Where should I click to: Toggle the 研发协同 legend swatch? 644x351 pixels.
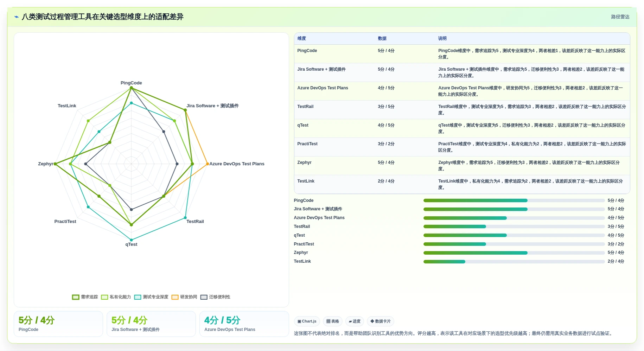tap(175, 297)
